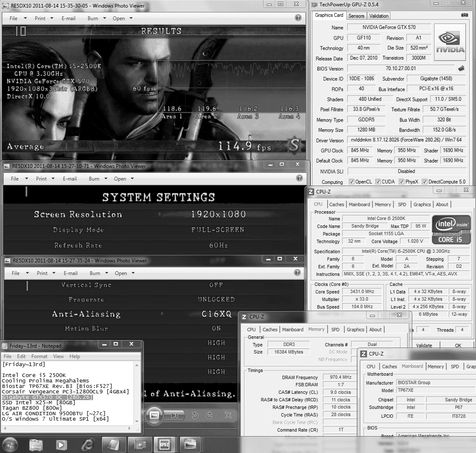Click the DRAM Frequency value 970.4 MHz
Image resolution: width=476 pixels, height=453 pixels.
tap(340, 377)
